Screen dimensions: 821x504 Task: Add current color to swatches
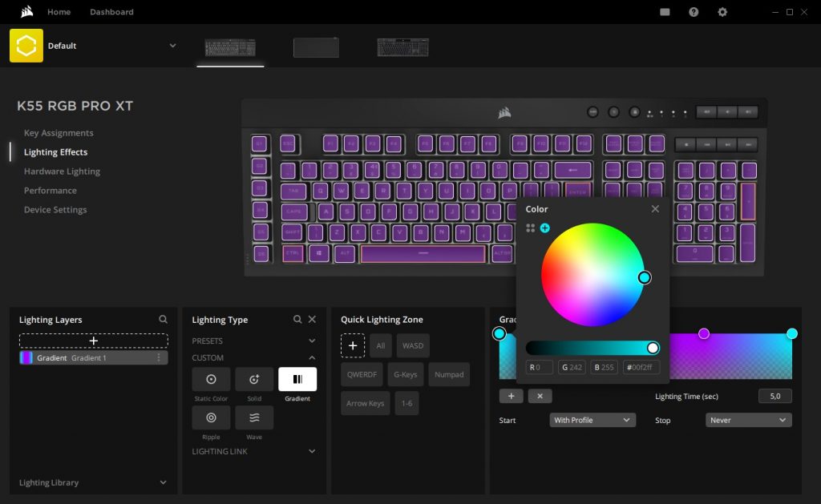click(545, 228)
